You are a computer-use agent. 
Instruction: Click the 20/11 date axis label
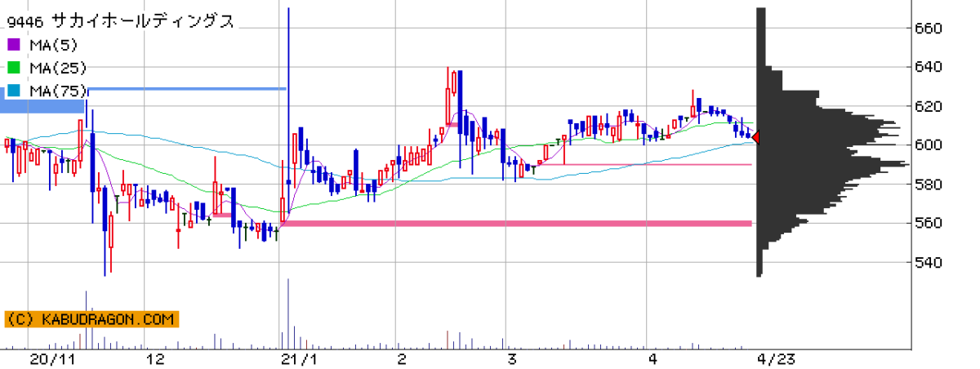[x=53, y=359]
